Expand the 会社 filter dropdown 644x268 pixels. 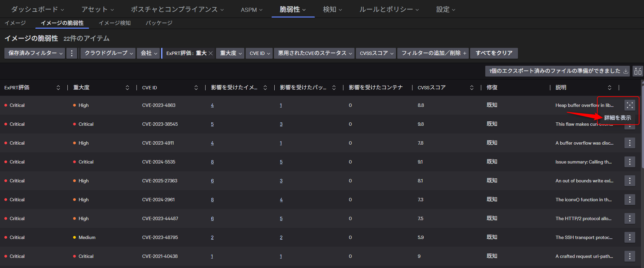coord(149,53)
